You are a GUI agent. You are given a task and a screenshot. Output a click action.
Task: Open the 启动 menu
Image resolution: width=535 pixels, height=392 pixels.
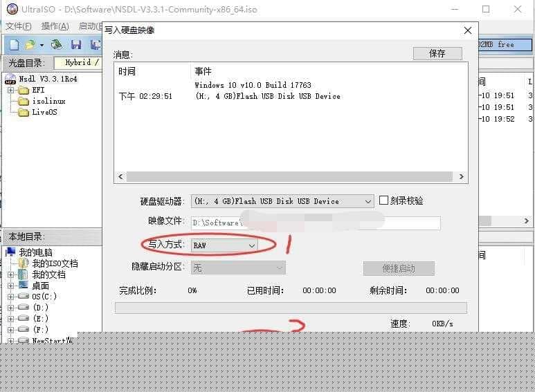click(91, 26)
